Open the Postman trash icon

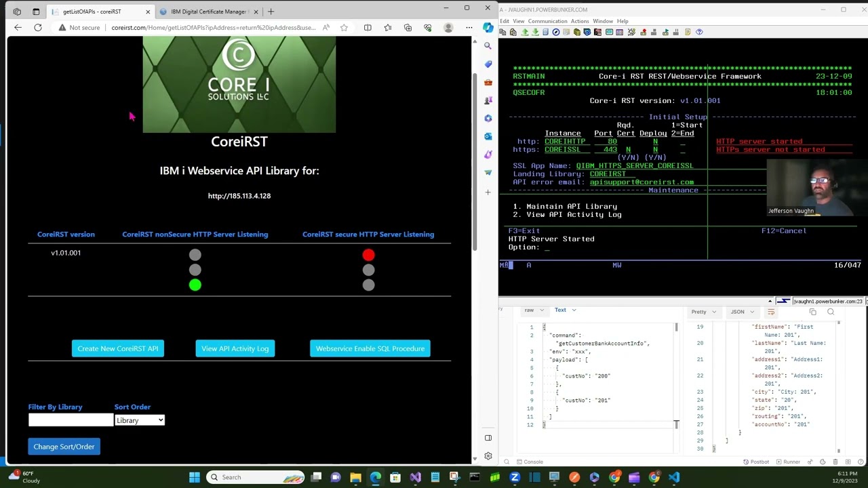pyautogui.click(x=837, y=462)
